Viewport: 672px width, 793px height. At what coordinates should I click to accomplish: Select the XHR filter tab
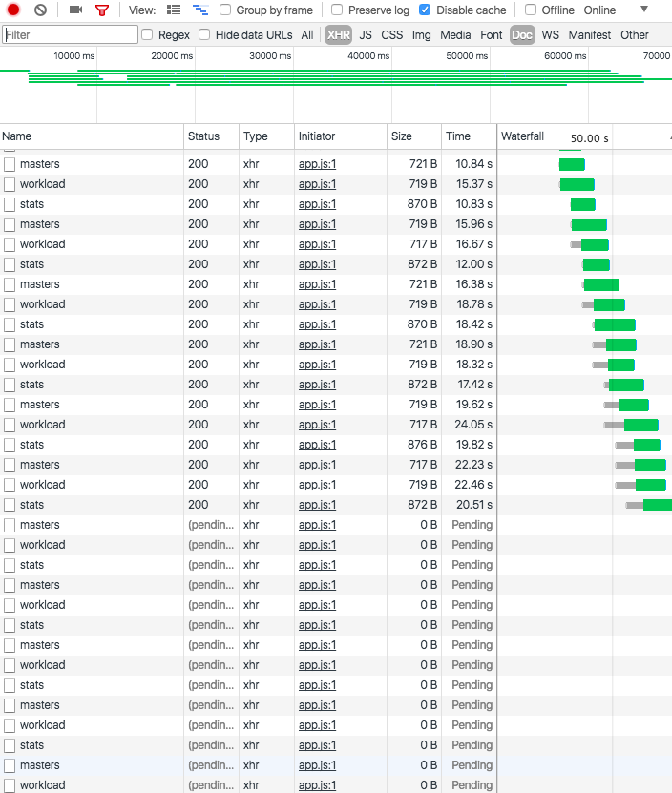337,34
